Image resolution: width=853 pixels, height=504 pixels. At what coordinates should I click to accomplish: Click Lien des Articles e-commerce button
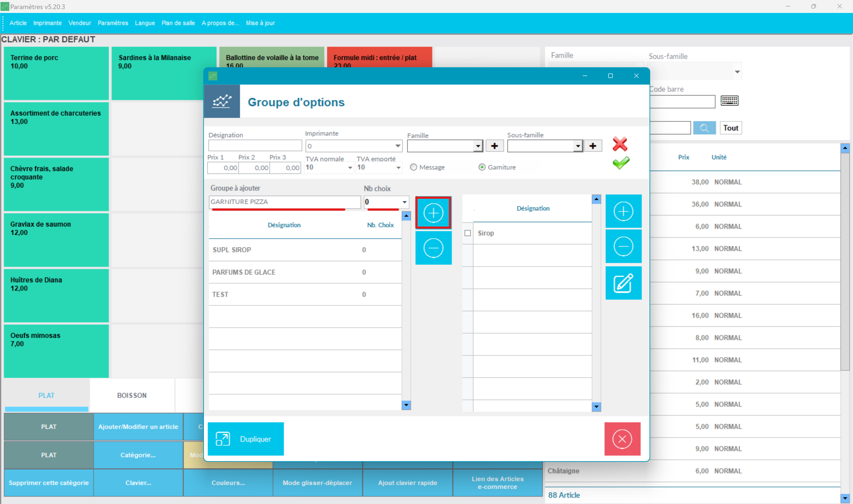pos(498,483)
